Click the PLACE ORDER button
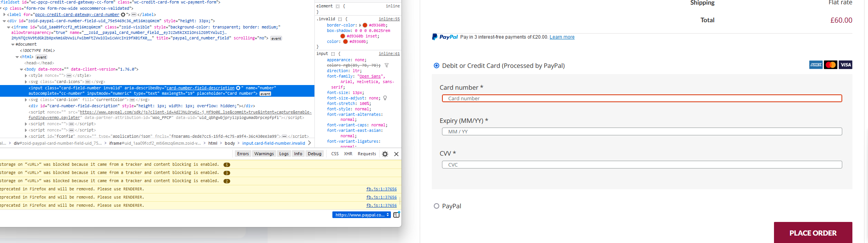Screen dimensions: 868x243 pyautogui.click(x=813, y=232)
